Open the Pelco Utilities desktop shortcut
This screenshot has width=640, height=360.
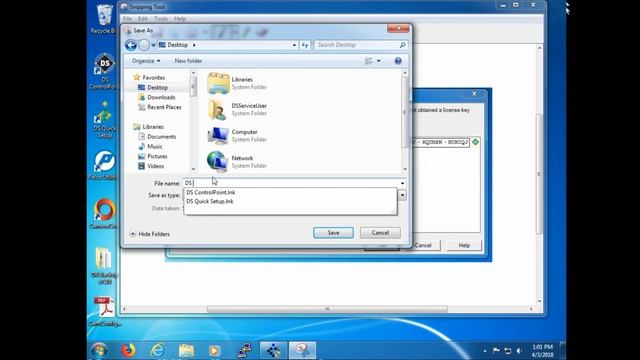point(104,165)
